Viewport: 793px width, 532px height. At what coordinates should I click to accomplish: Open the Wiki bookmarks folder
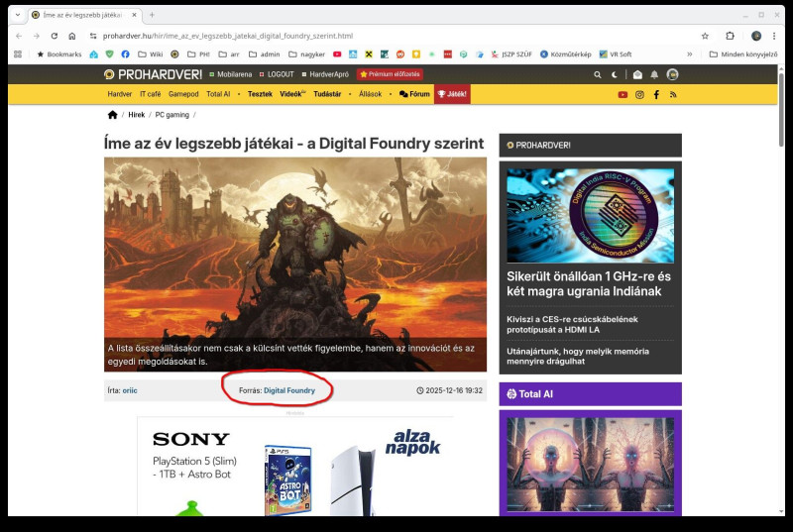[151, 54]
